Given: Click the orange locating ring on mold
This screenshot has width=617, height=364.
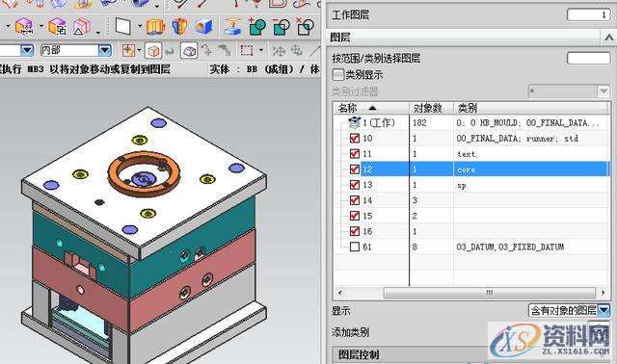Looking at the screenshot, I should click(x=144, y=173).
